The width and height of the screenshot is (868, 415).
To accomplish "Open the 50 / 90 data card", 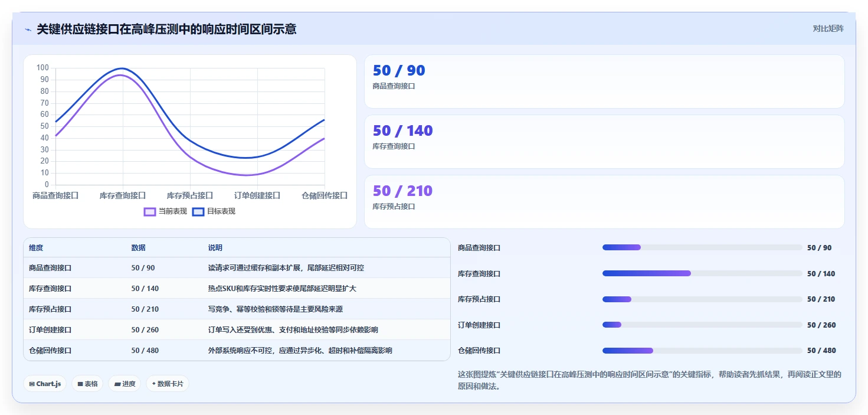I will [604, 81].
